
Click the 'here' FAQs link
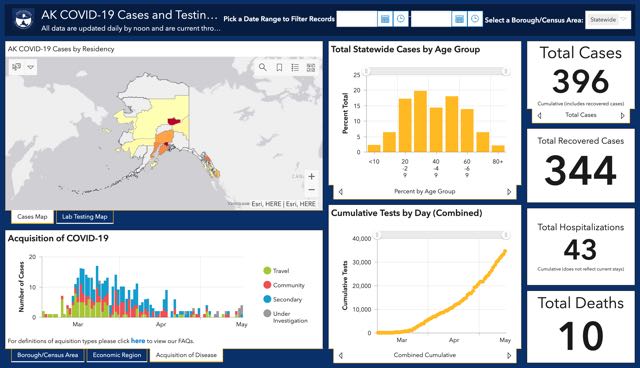tap(138, 340)
